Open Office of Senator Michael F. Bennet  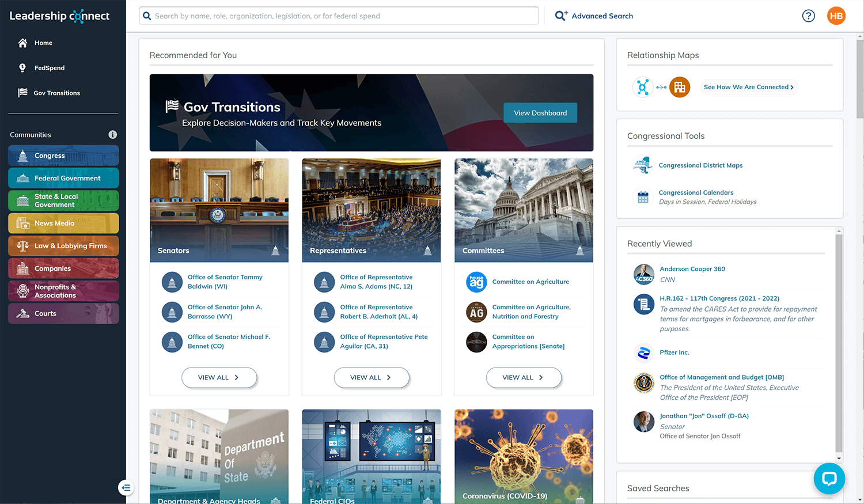click(x=229, y=342)
